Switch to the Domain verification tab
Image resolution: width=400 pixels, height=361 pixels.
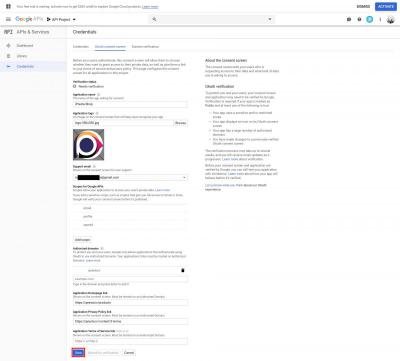[x=145, y=47]
